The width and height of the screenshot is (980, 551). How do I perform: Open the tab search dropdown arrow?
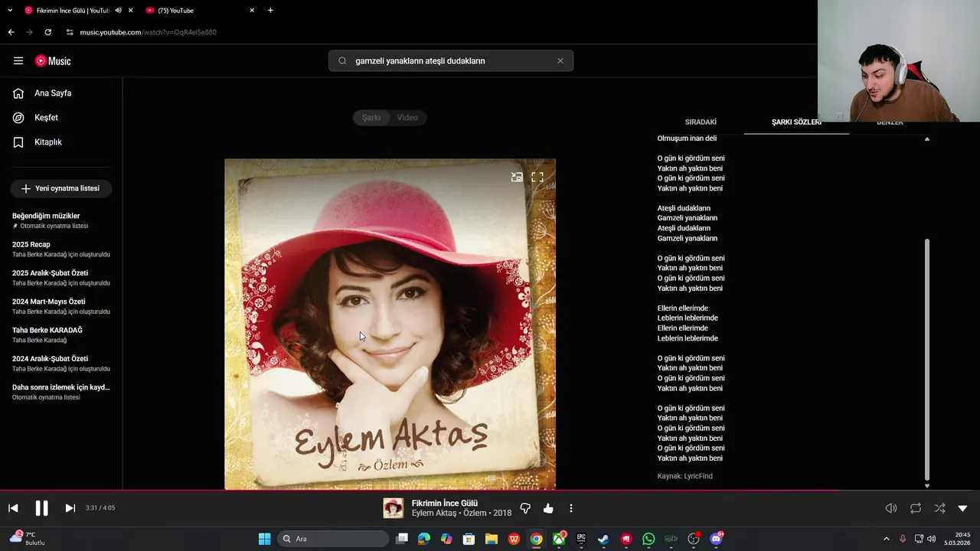10,11
